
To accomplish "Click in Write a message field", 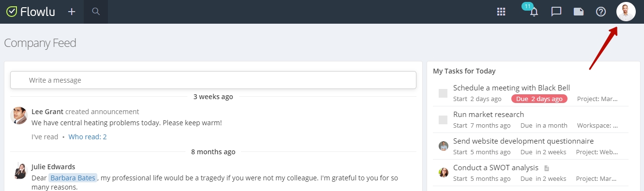I will click(x=213, y=80).
